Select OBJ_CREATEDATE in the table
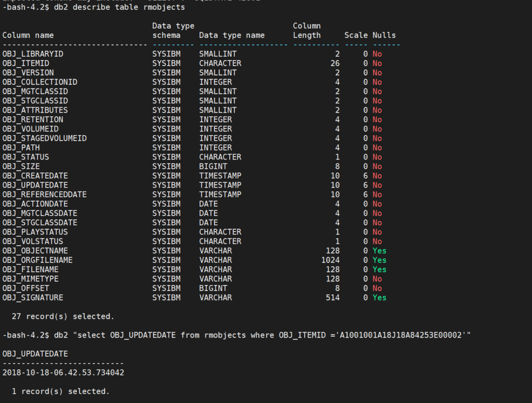The width and height of the screenshot is (532, 403). (x=35, y=176)
